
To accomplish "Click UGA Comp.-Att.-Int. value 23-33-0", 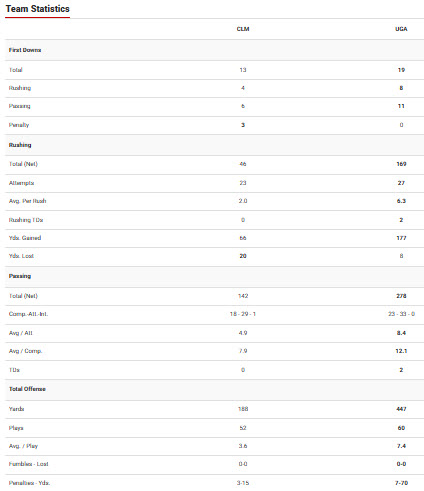I will coord(401,314).
